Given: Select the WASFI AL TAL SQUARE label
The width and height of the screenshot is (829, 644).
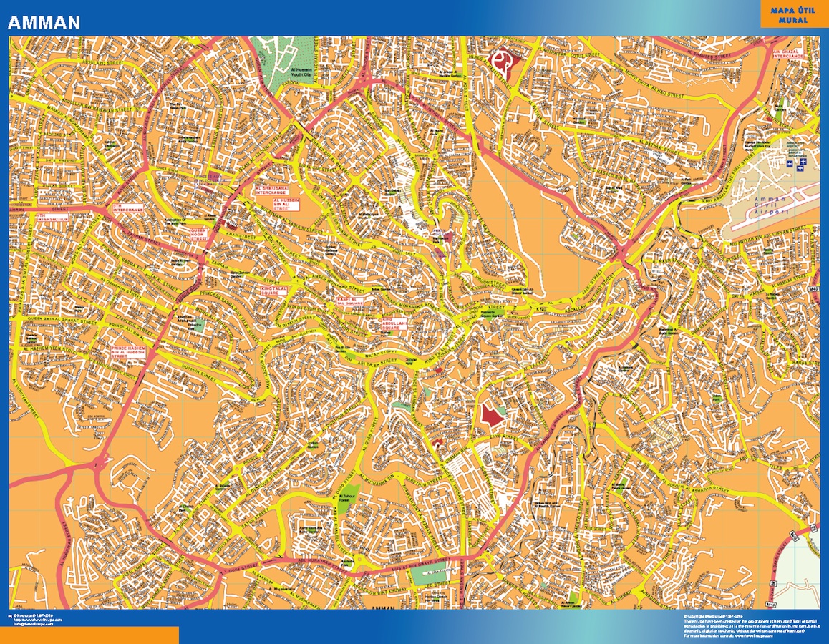Looking at the screenshot, I should click(350, 301).
